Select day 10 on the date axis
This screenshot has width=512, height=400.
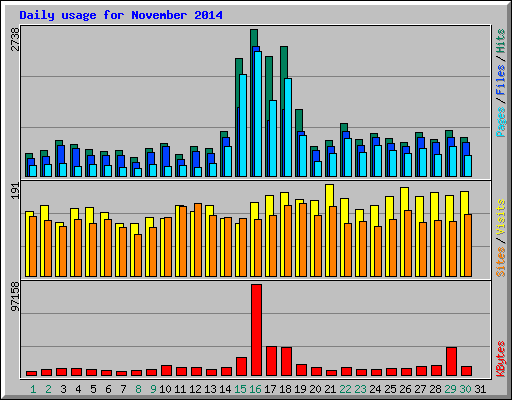tap(165, 389)
